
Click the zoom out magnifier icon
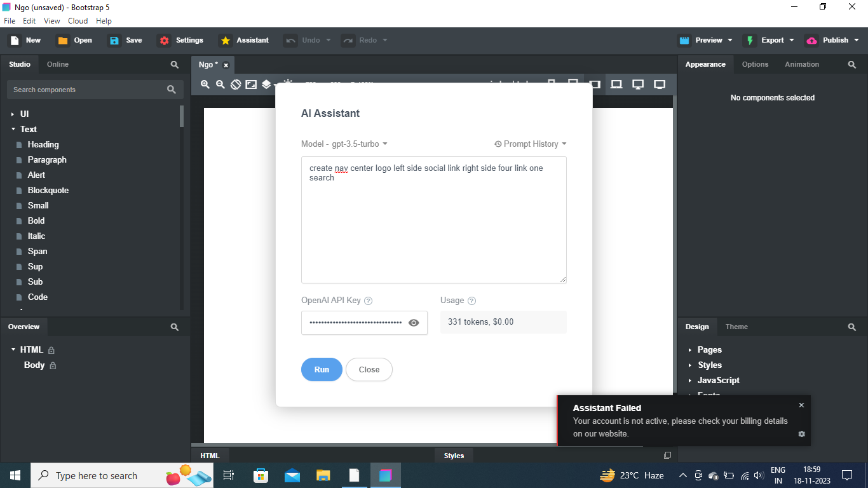(x=220, y=84)
